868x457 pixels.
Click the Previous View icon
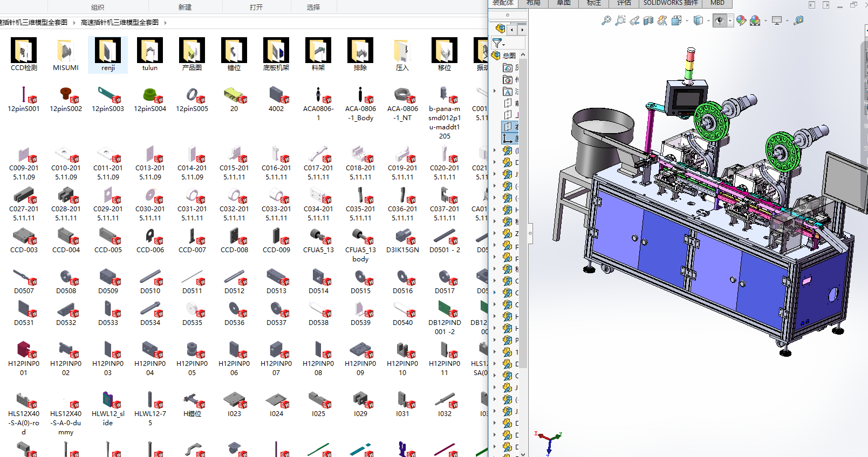634,20
